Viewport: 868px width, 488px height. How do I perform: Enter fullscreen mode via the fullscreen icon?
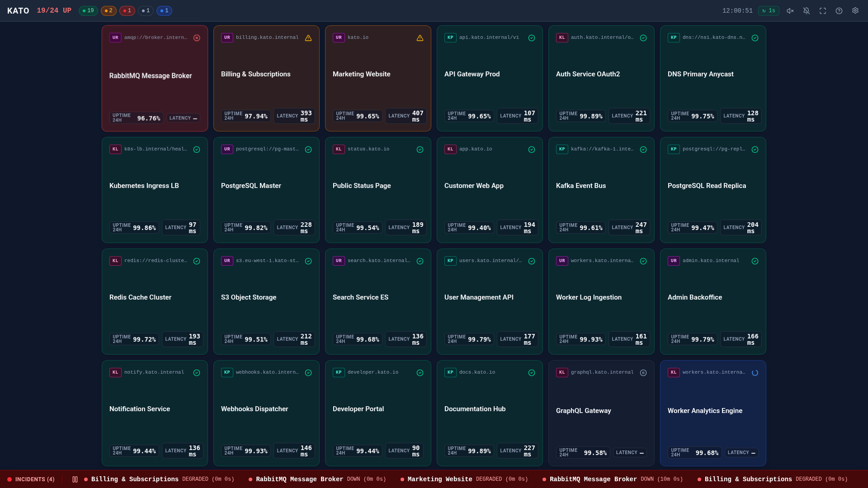tap(822, 11)
